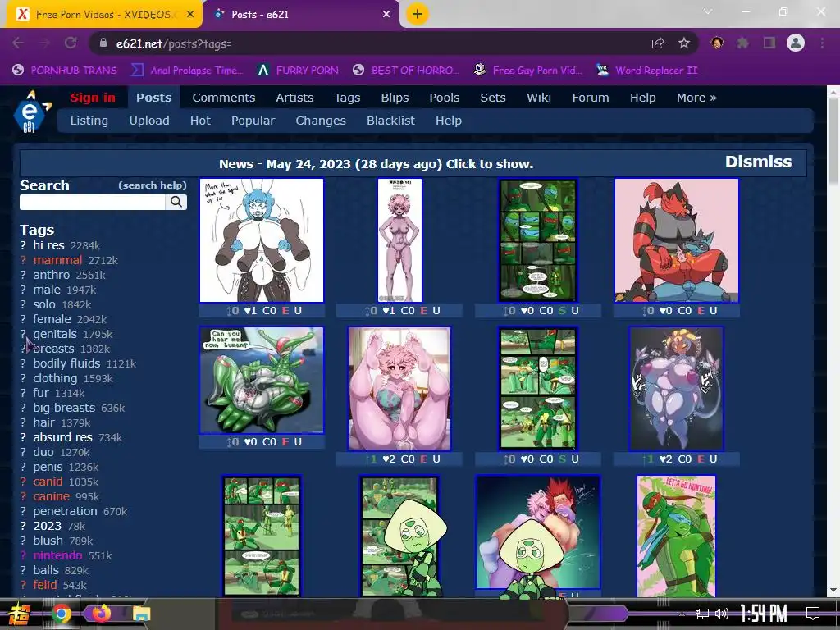Open the Upload page

[149, 121]
